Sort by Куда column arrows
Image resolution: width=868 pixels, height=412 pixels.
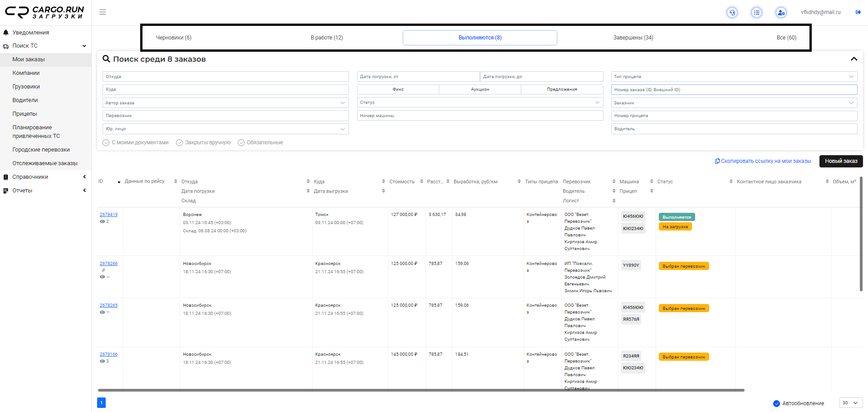383,181
